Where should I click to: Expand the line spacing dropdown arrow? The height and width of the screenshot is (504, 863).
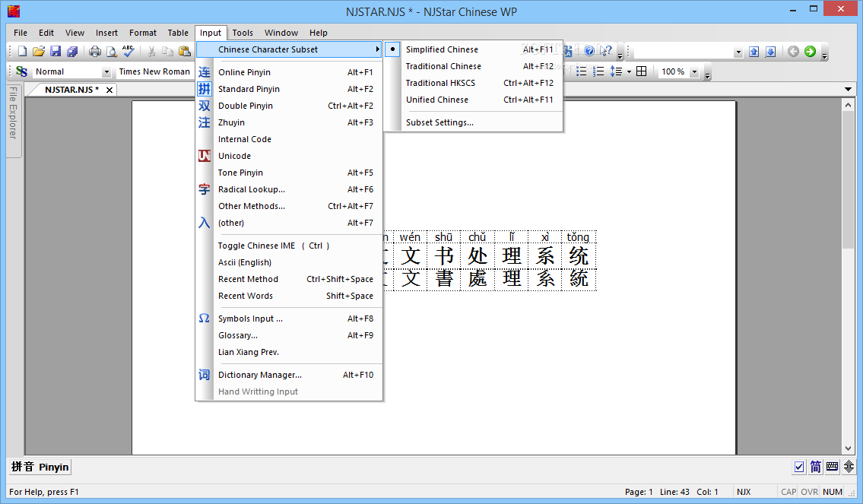[629, 72]
